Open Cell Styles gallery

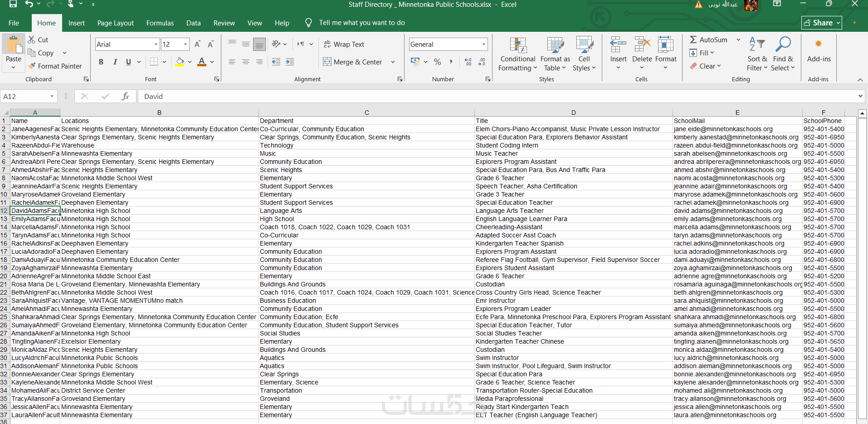pyautogui.click(x=584, y=54)
